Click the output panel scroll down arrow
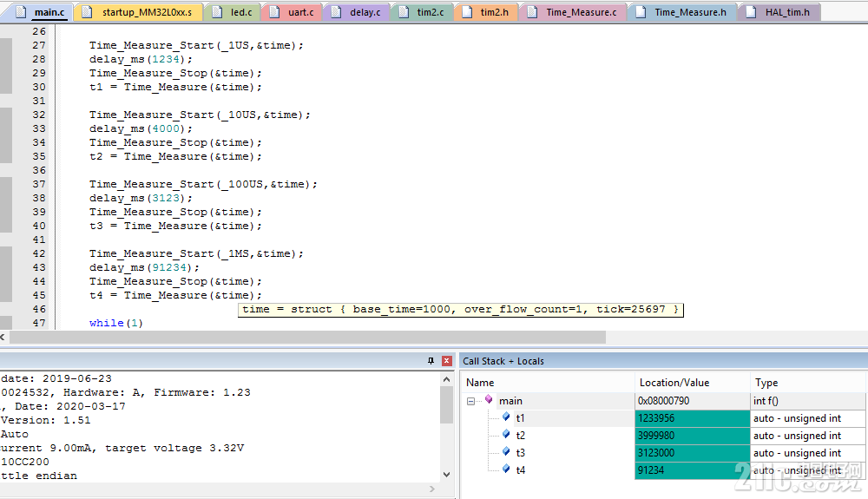 (x=447, y=475)
